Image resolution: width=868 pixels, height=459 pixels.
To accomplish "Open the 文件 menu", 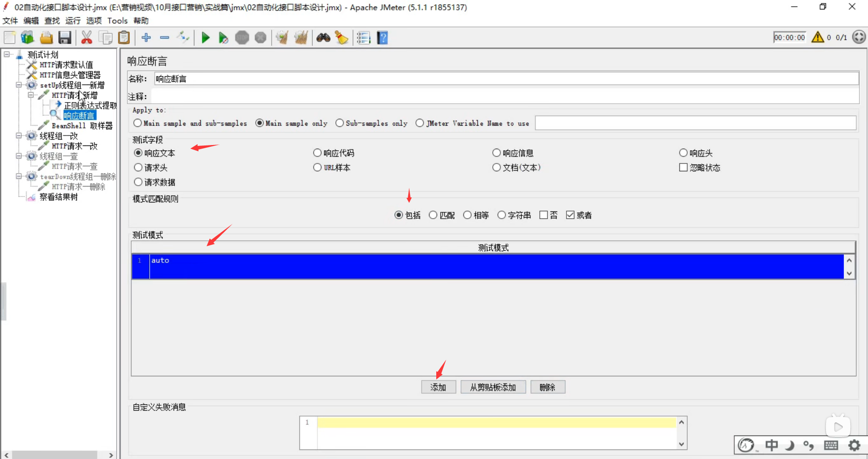I will click(10, 21).
